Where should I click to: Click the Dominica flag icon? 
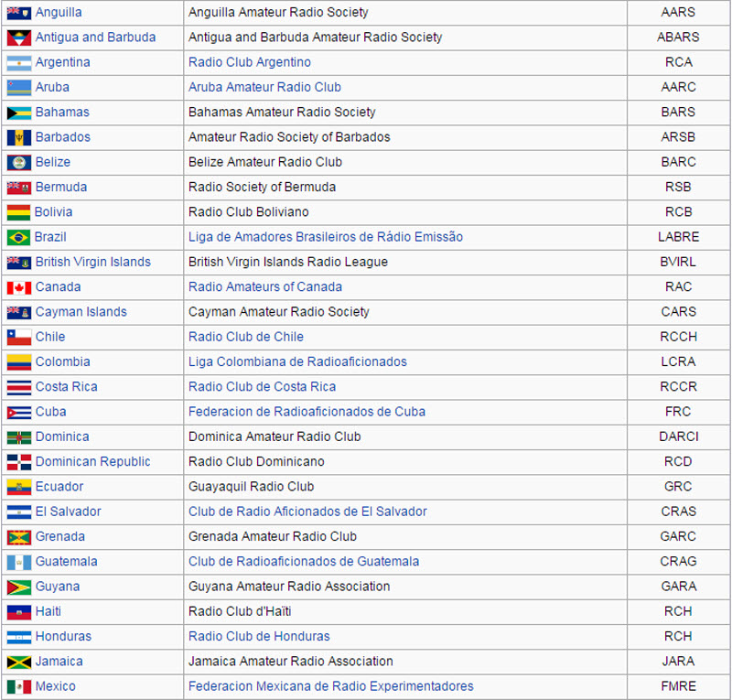19,437
